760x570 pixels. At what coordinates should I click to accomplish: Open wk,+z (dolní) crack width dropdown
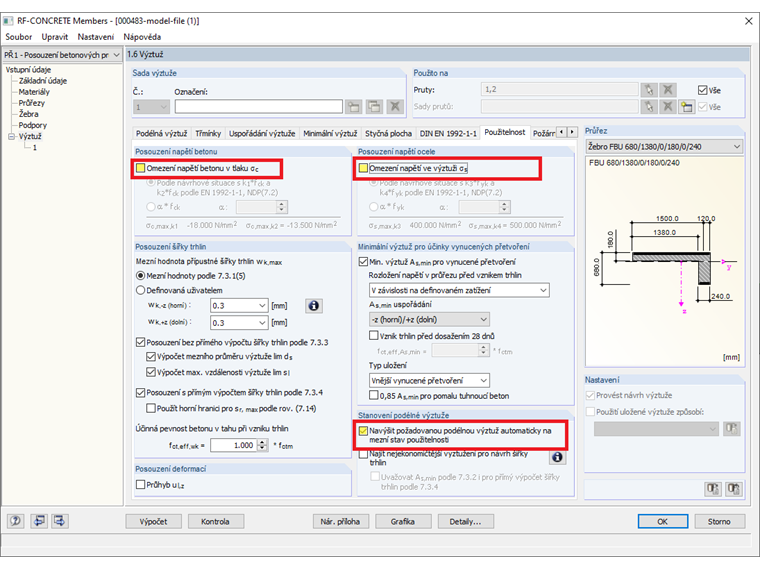pos(262,323)
